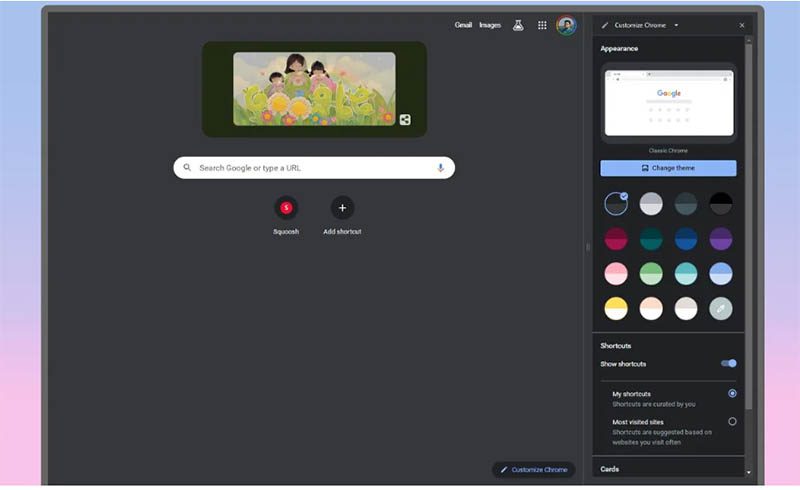Screen dimensions: 800x490
Task: Toggle the Show shortcuts switch
Action: tap(729, 363)
